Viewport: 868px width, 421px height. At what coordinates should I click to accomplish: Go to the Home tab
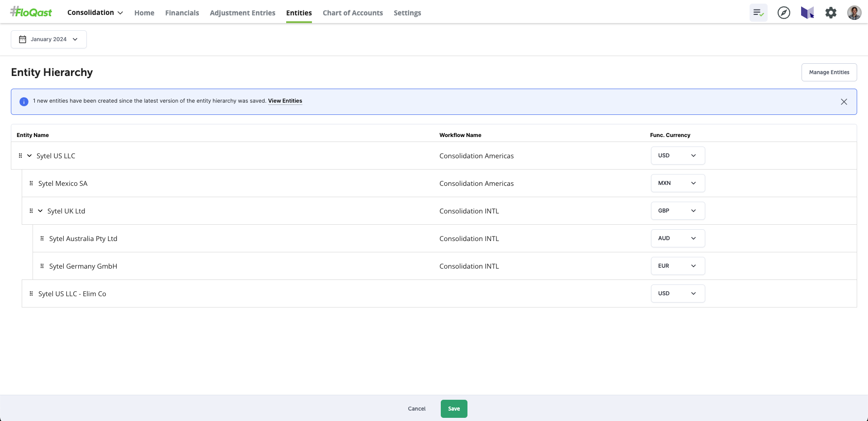pos(144,13)
